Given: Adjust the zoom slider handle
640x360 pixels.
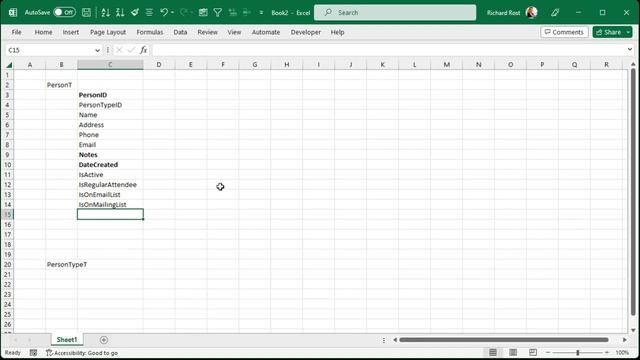Looking at the screenshot, I should pyautogui.click(x=578, y=352).
